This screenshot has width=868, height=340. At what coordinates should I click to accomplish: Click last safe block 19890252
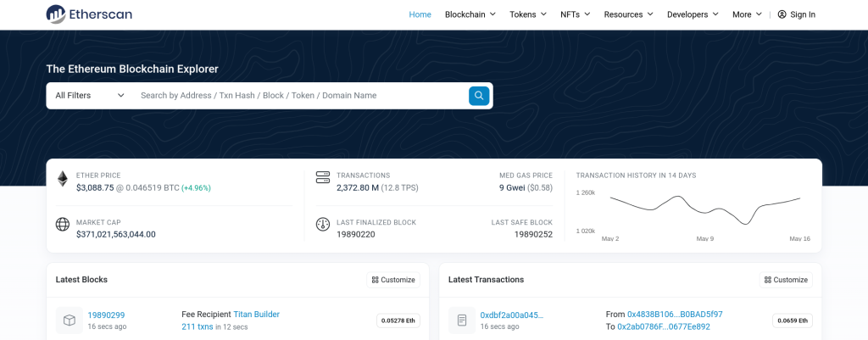(x=534, y=234)
